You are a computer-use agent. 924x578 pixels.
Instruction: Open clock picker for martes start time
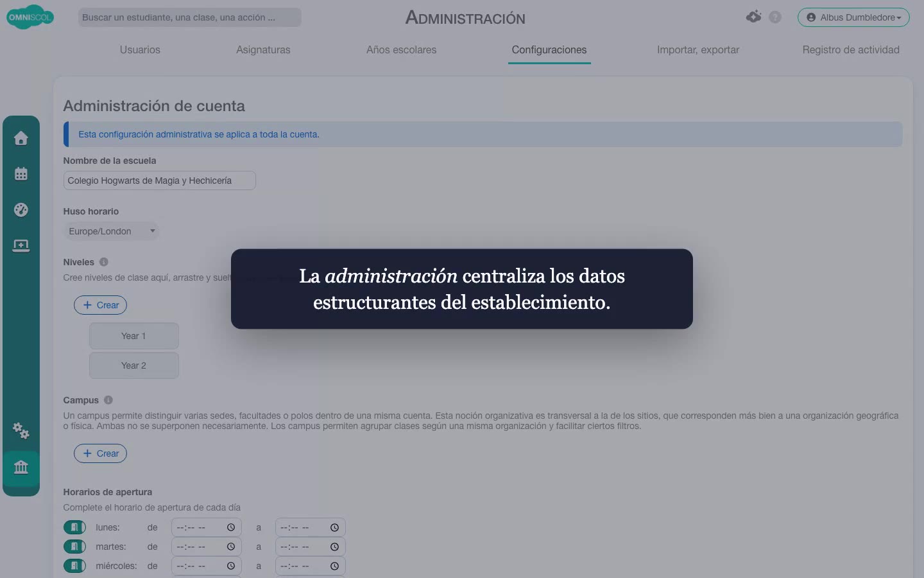pyautogui.click(x=231, y=547)
